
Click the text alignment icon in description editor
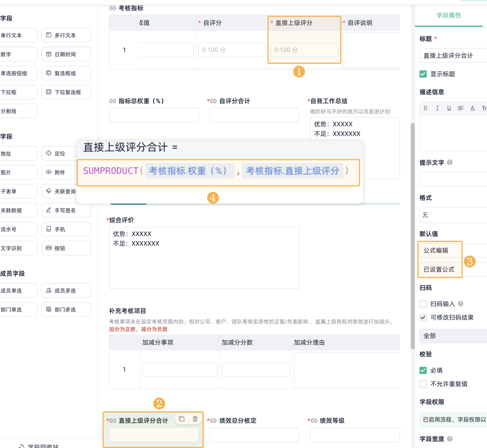(461, 108)
